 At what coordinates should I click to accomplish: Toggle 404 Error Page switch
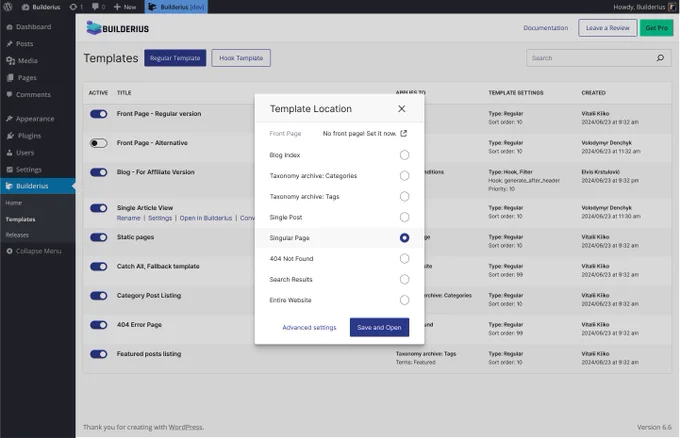98,325
